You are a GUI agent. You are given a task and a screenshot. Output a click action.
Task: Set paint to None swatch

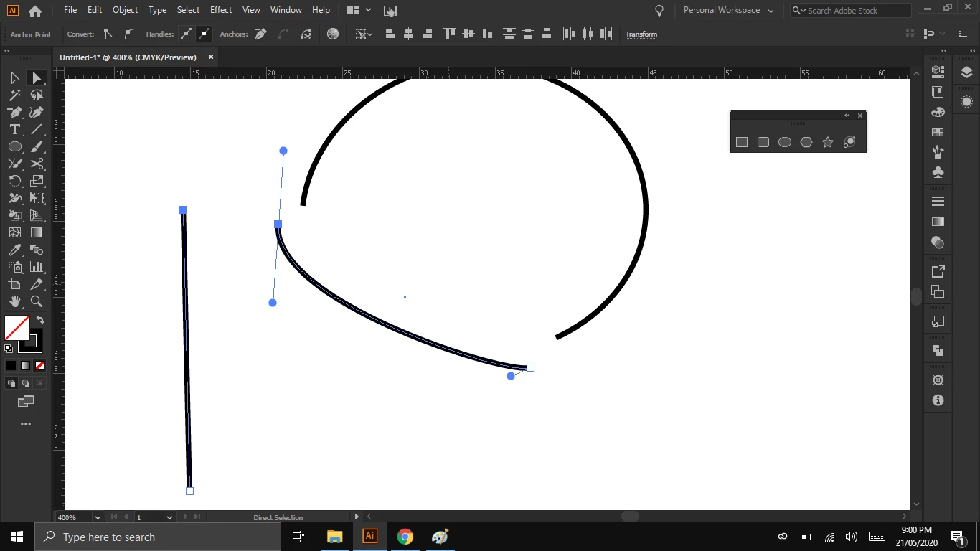[40, 366]
